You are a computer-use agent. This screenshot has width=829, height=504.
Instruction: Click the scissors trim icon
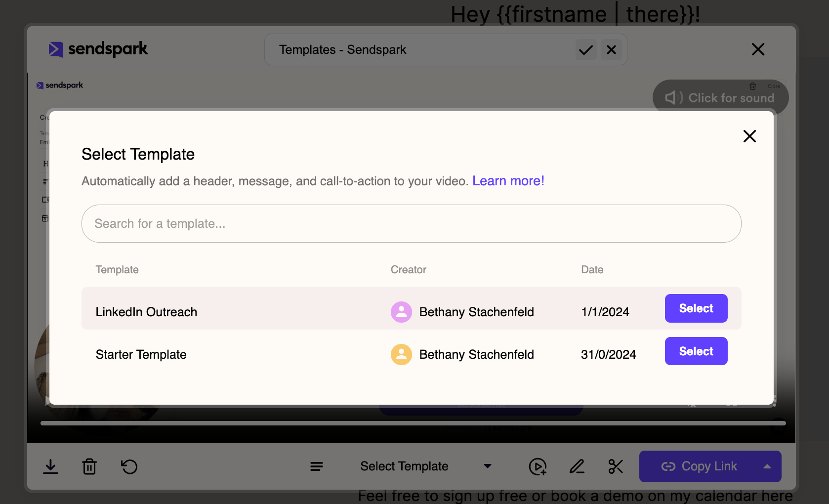pos(616,466)
